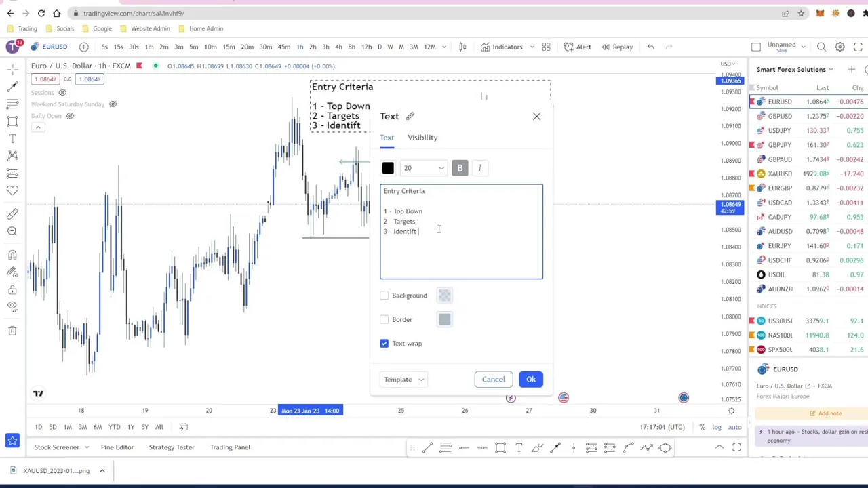Toggle bold text formatting
The image size is (868, 488).
click(x=460, y=168)
